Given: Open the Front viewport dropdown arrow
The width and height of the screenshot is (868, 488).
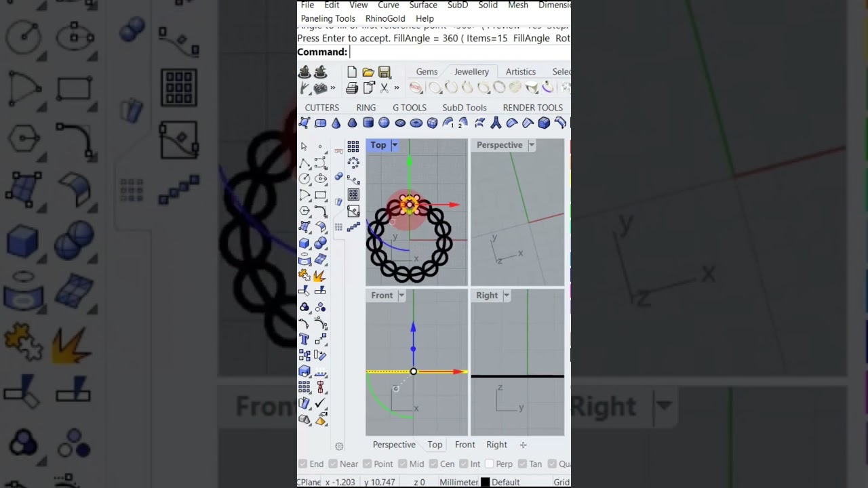Looking at the screenshot, I should click(x=401, y=296).
